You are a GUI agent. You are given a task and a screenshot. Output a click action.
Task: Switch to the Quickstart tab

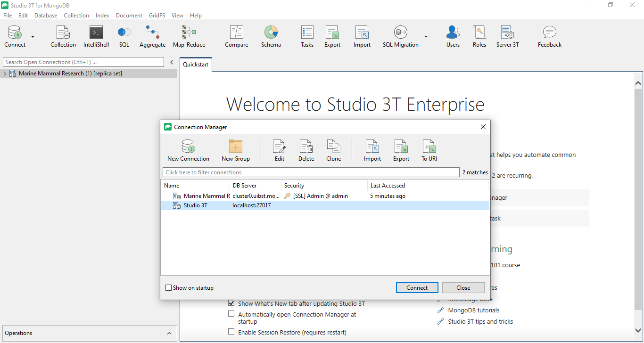click(195, 64)
